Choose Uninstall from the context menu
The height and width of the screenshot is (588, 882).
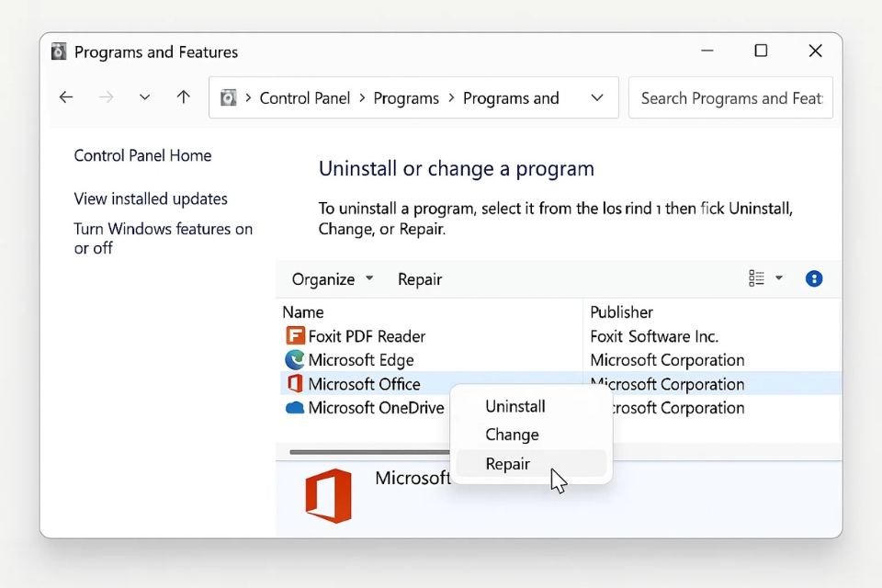515,406
